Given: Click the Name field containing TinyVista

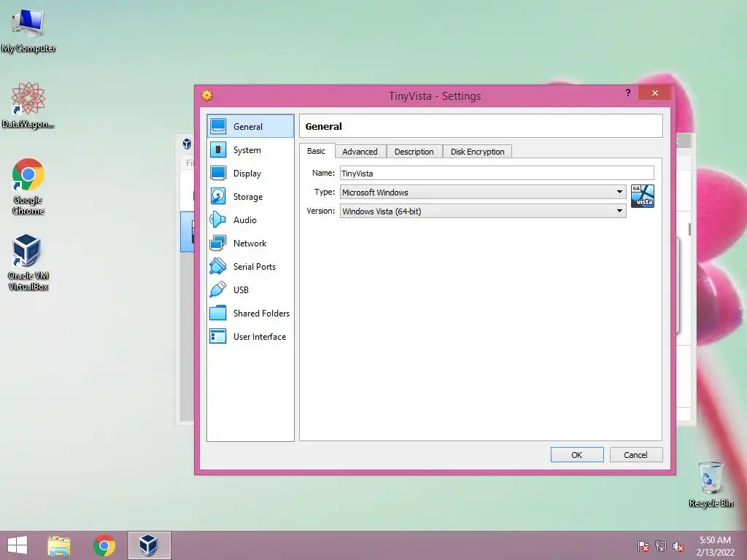Looking at the screenshot, I should 497,173.
